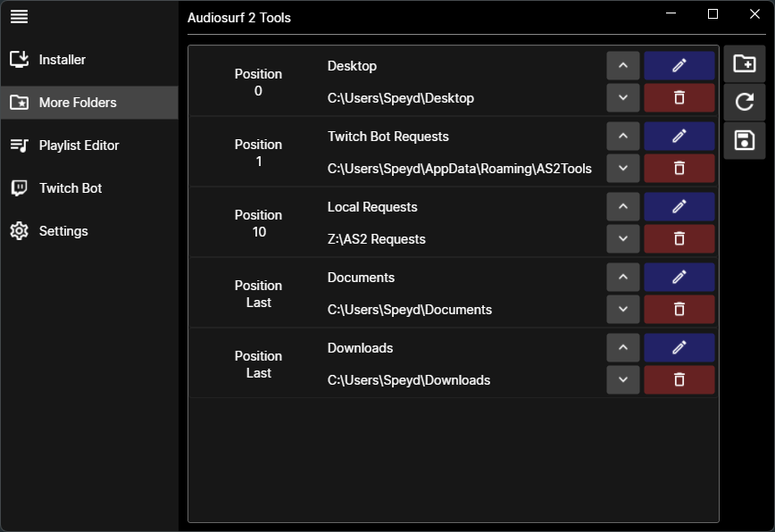This screenshot has height=532, width=775.
Task: Click the Audiosurf 2 Tools title
Action: click(x=238, y=18)
